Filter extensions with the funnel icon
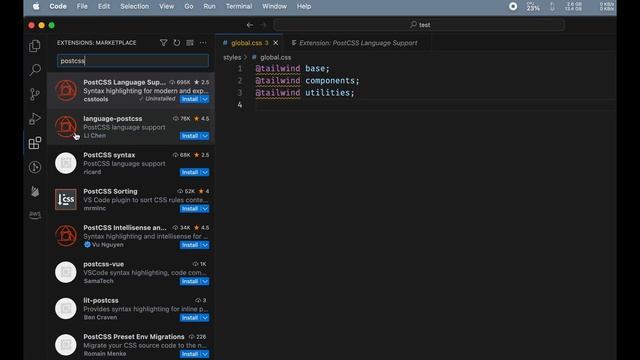 [163, 43]
